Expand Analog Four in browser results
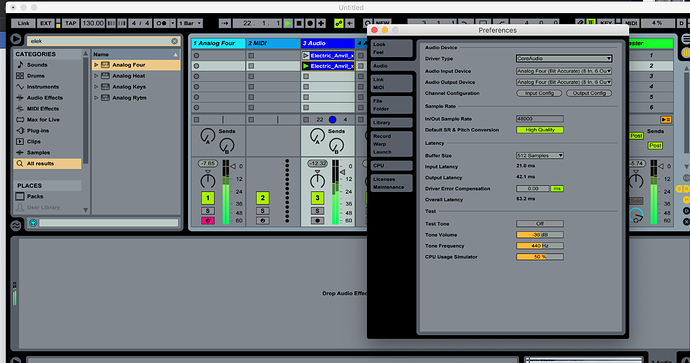 pos(96,65)
